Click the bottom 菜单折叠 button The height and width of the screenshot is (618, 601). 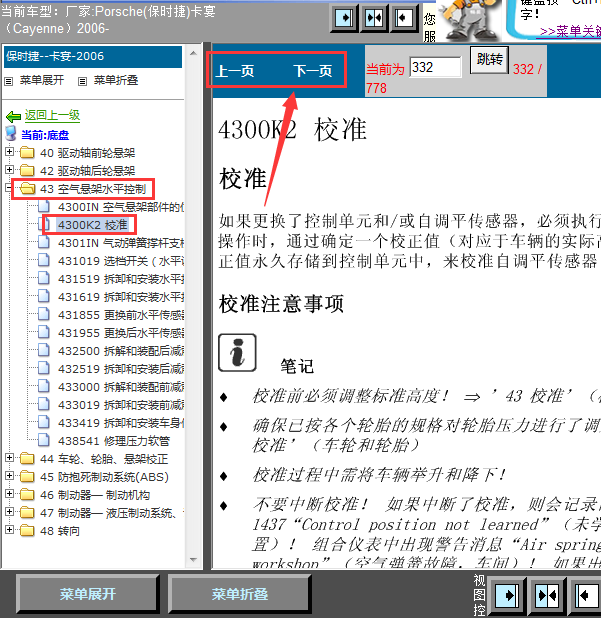click(x=240, y=594)
